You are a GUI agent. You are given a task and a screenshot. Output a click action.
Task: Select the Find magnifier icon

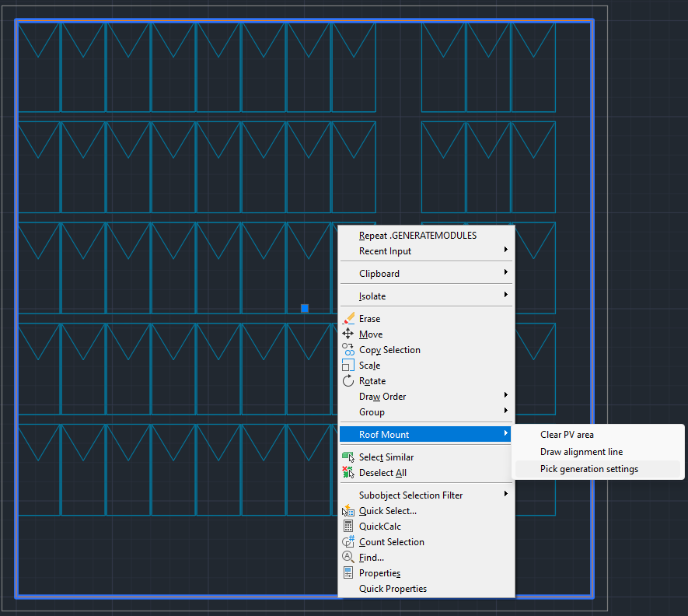tap(349, 557)
